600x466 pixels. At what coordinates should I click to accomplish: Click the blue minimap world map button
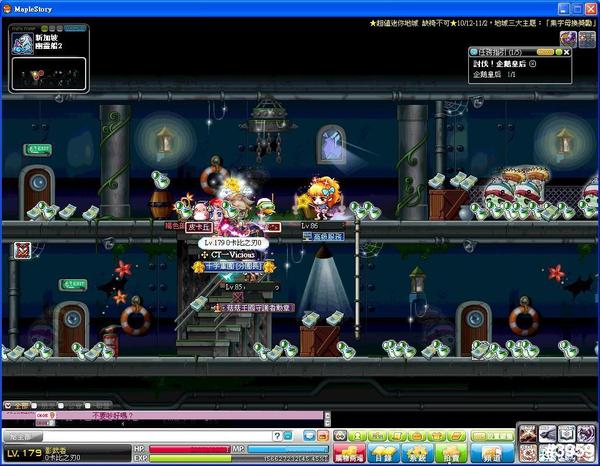(75, 28)
